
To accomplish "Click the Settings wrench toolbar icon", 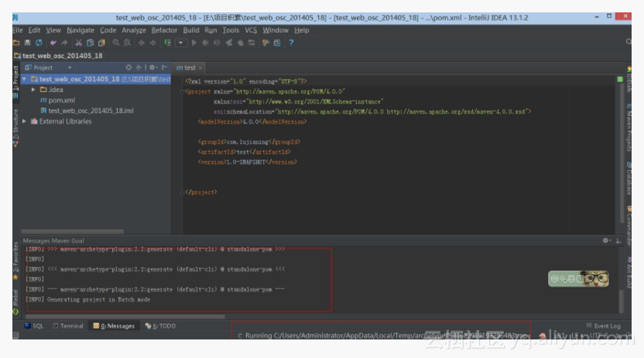I will (265, 43).
